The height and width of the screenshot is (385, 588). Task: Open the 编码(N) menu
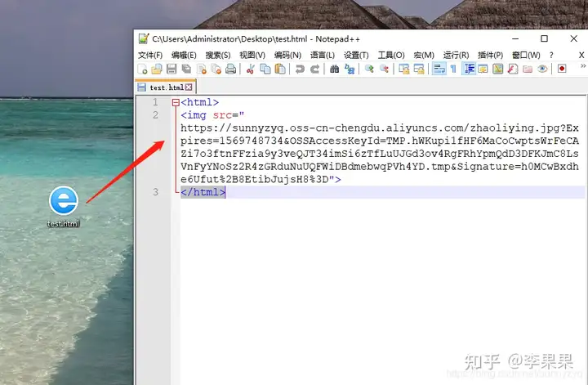[x=287, y=55]
